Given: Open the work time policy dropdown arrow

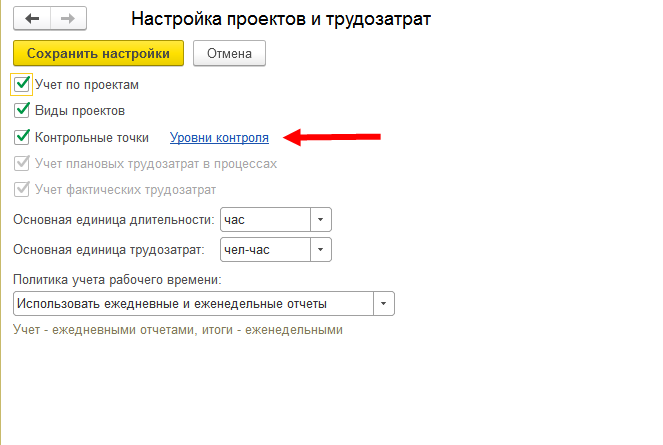Looking at the screenshot, I should 384,304.
